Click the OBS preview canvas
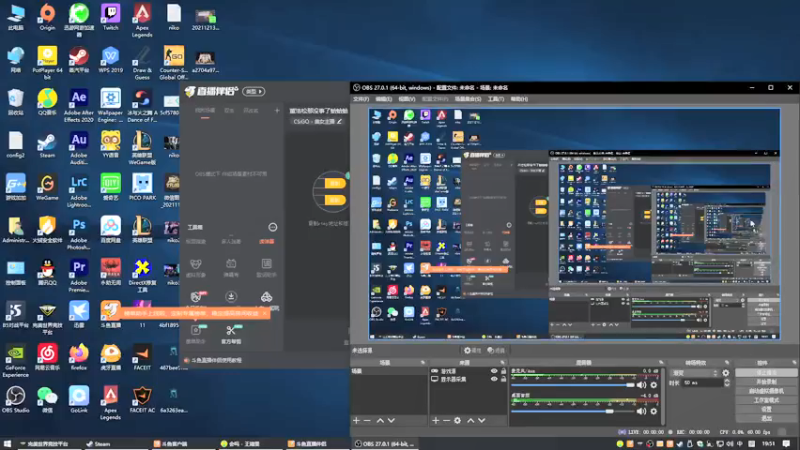This screenshot has height=450, width=800. [574, 224]
